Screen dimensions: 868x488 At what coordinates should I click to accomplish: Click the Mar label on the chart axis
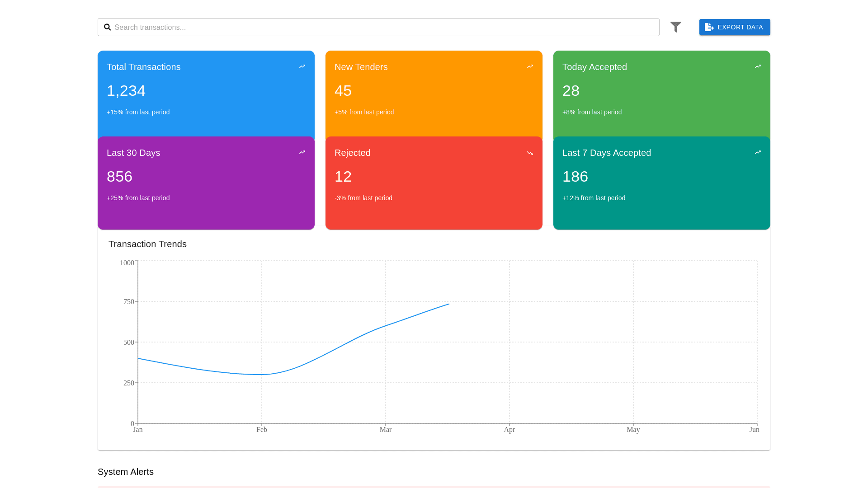[x=386, y=430]
